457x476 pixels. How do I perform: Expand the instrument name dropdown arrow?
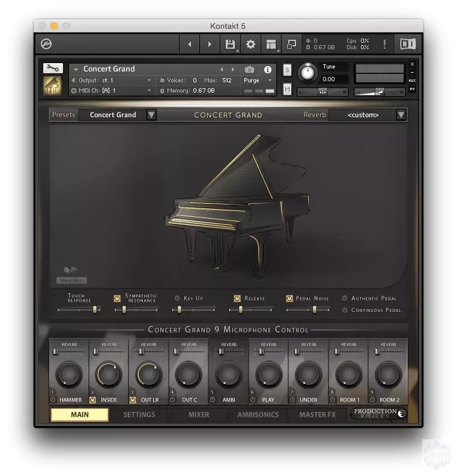76,70
